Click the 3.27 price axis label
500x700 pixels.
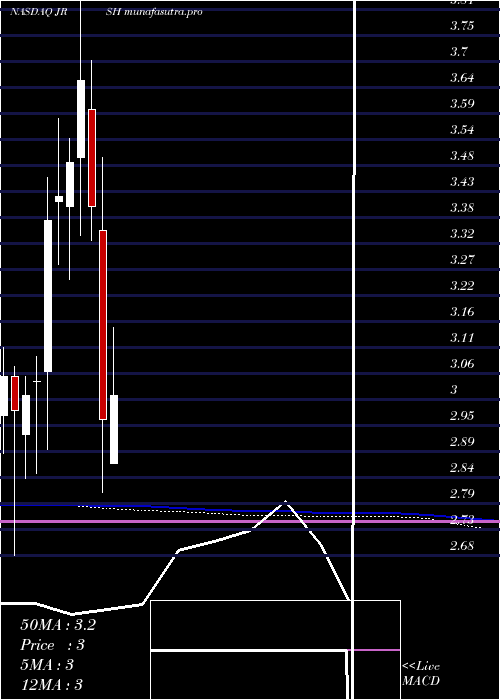(462, 259)
